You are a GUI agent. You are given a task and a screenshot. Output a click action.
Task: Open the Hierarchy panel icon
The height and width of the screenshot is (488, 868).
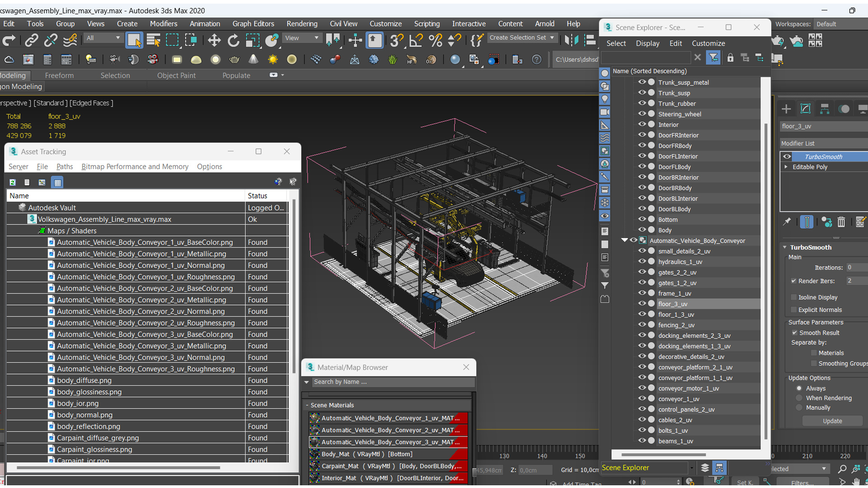[x=825, y=109]
